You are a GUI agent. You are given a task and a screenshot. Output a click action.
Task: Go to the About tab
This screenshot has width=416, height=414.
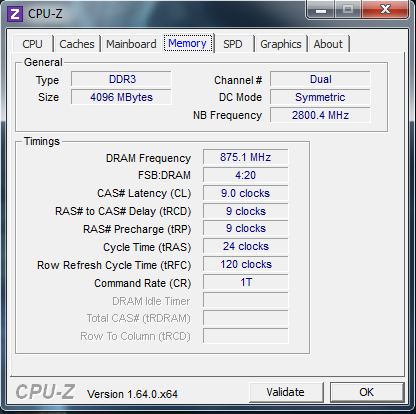[328, 44]
